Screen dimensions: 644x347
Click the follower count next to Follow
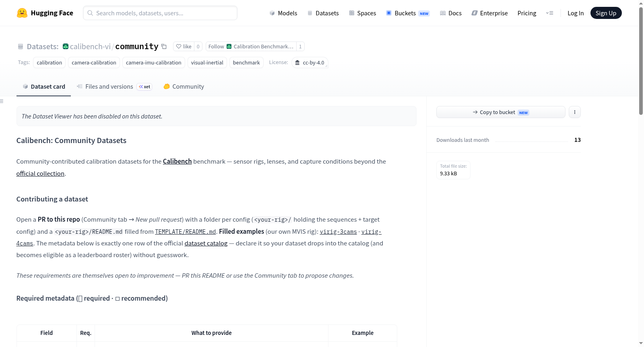pyautogui.click(x=300, y=46)
